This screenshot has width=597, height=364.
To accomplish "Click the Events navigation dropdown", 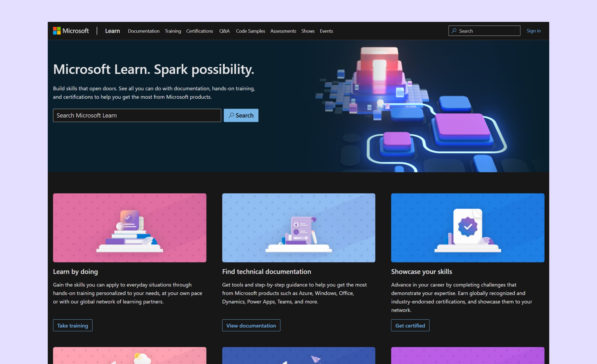I will pyautogui.click(x=326, y=30).
